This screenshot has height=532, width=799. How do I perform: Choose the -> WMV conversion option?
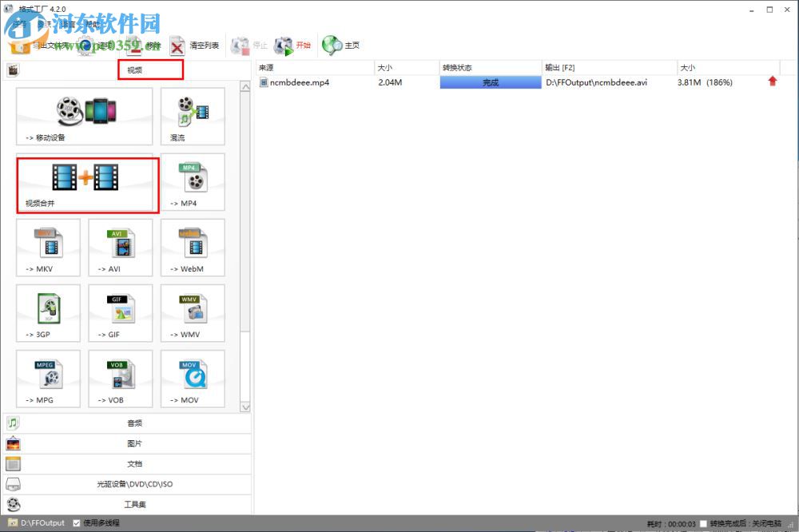click(x=193, y=313)
